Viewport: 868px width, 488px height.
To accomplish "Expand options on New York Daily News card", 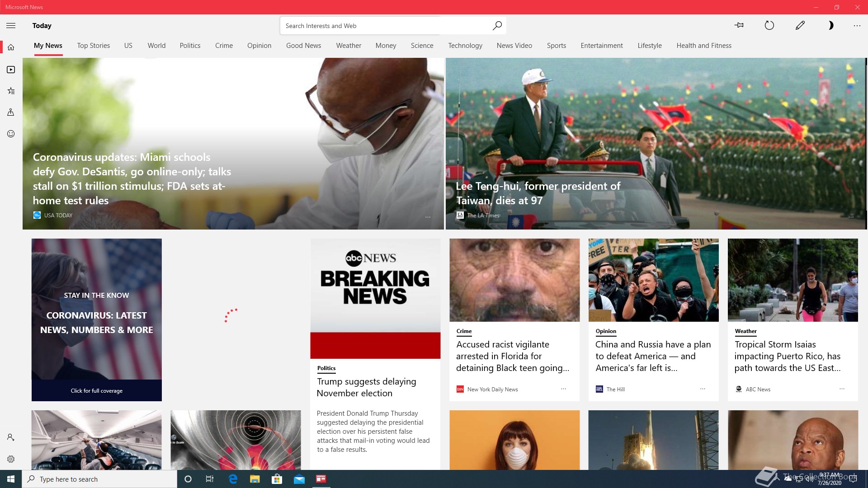I will point(563,389).
